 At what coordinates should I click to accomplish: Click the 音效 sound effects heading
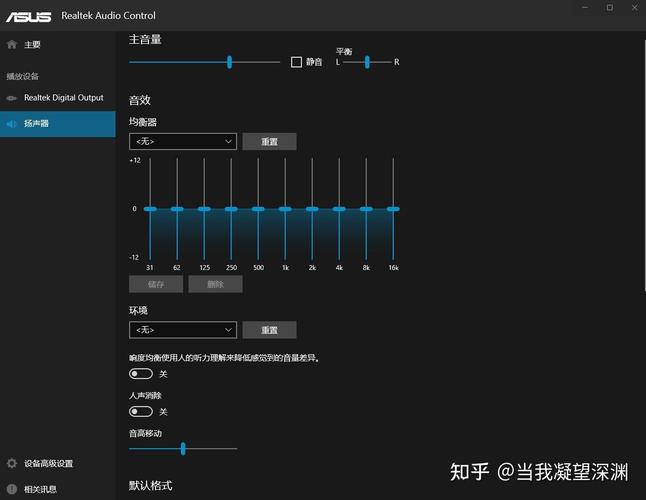pos(140,100)
